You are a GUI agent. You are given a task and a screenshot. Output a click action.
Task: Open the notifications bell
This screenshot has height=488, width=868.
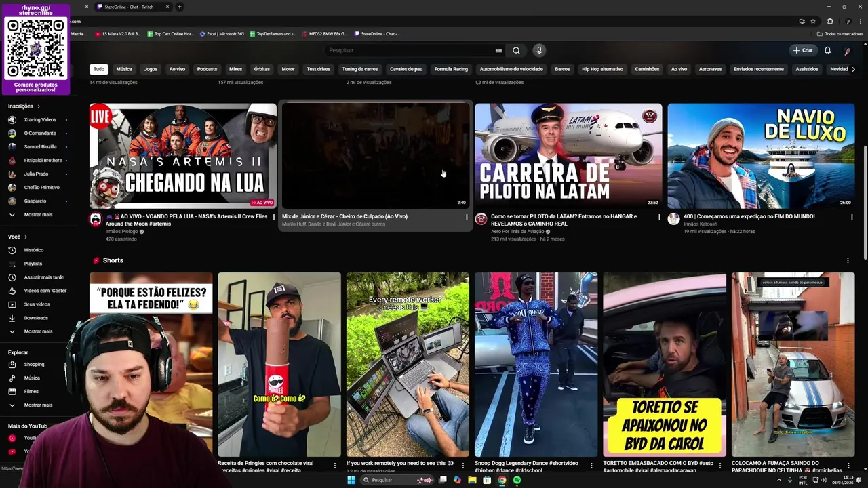[827, 50]
